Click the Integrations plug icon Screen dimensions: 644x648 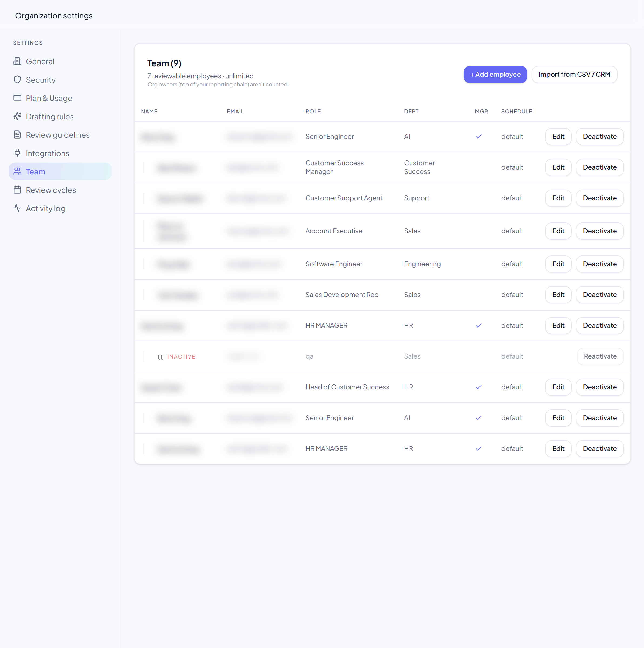(17, 153)
